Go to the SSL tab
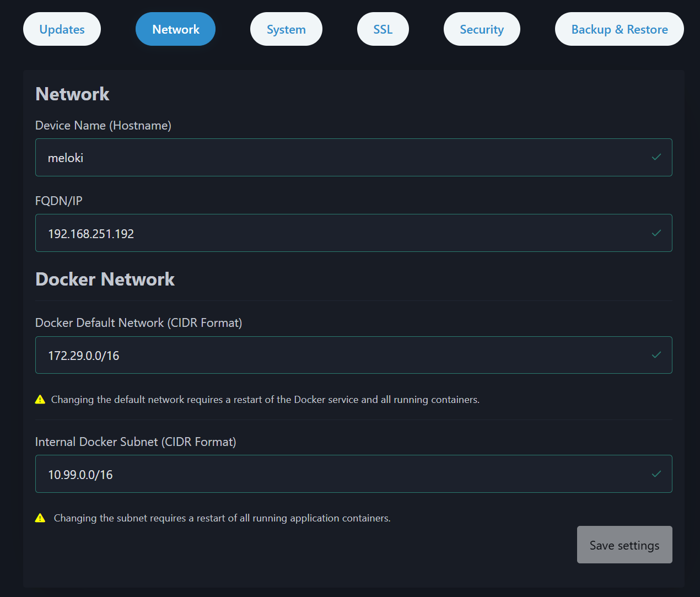700x597 pixels. [383, 29]
